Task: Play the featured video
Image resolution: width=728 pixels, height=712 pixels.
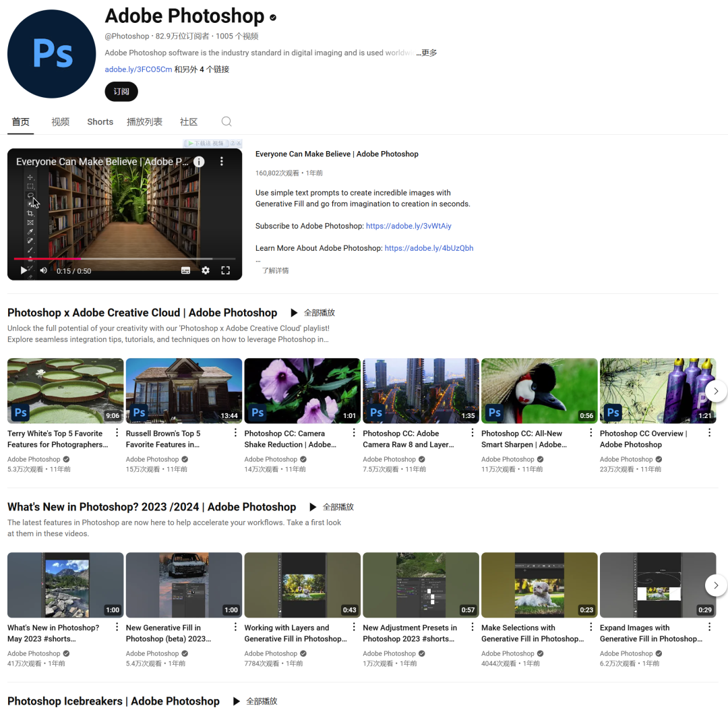Action: pyautogui.click(x=23, y=270)
